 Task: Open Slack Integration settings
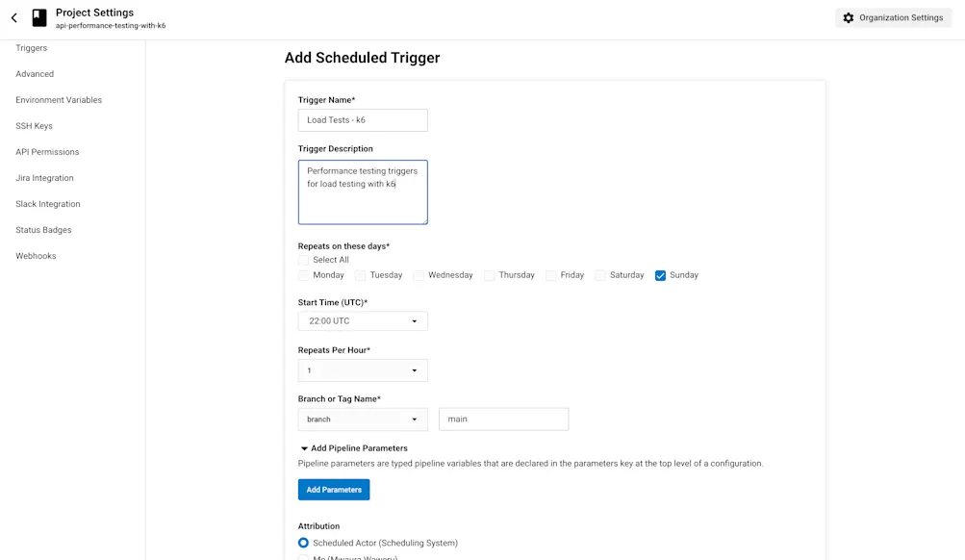(x=47, y=203)
